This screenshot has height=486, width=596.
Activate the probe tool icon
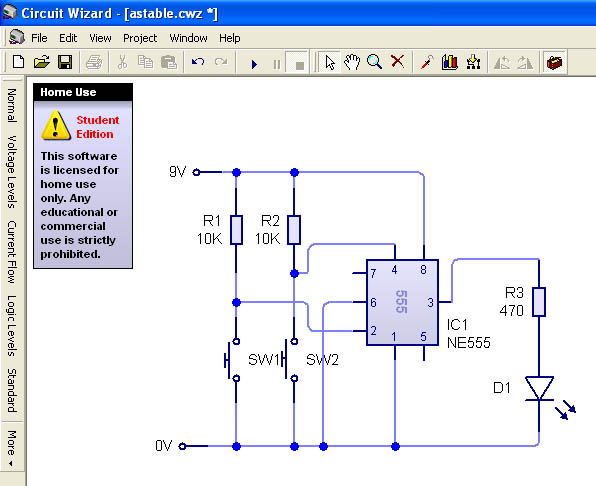click(427, 62)
